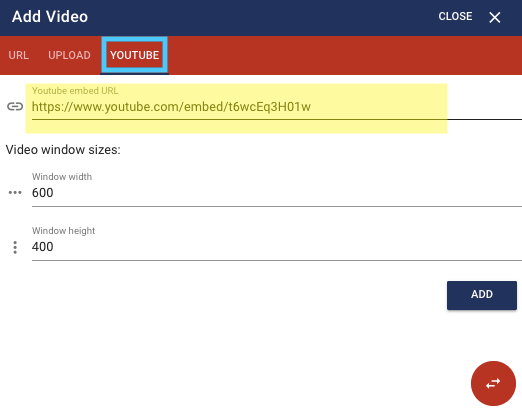Click the Window width label text
Viewport: 522px width, 412px height.
point(62,177)
